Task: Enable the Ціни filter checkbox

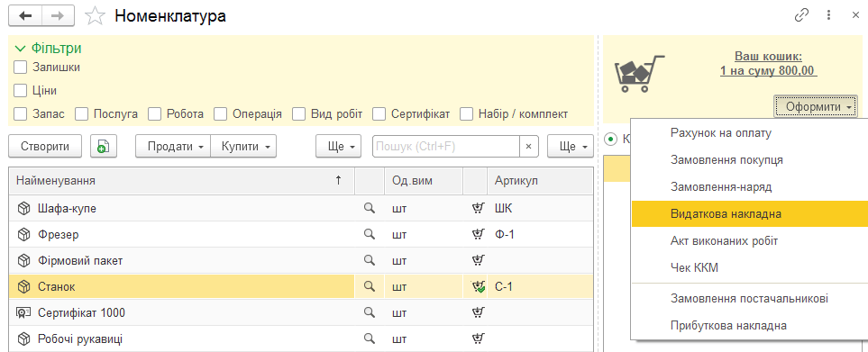Action: (21, 91)
